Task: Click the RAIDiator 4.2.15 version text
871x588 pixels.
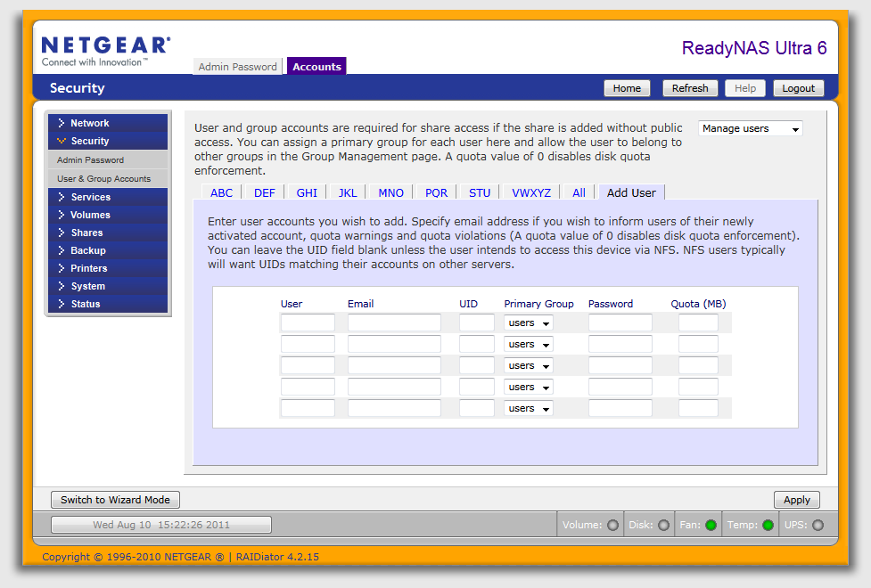Action: coord(277,557)
